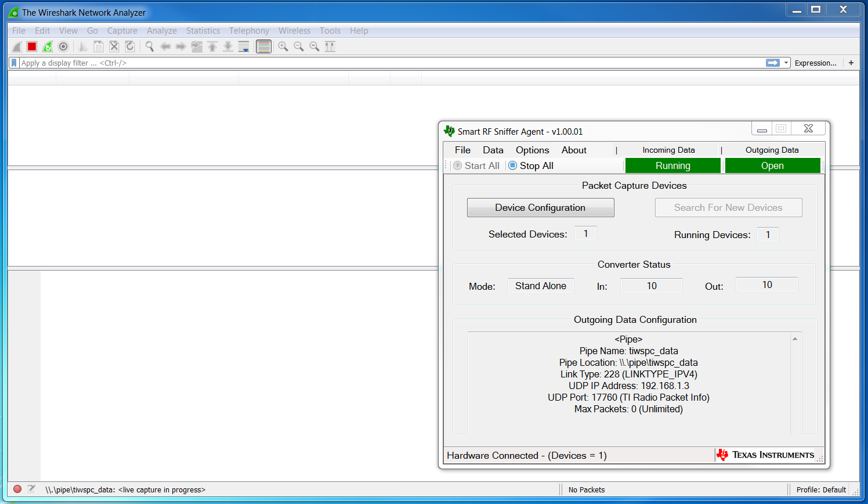Image resolution: width=868 pixels, height=504 pixels.
Task: Select the Go to last packet icon
Action: [228, 46]
